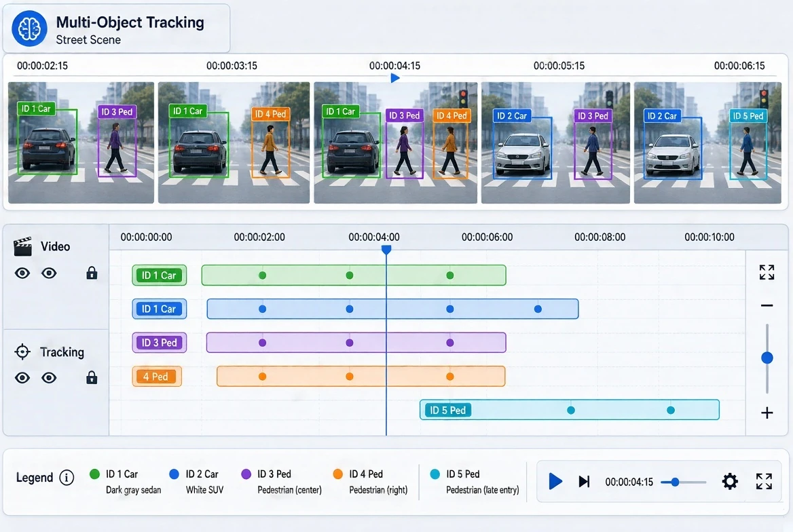Click the 00:00:10:00 timeline ruler label
This screenshot has height=532, width=793.
(x=709, y=237)
